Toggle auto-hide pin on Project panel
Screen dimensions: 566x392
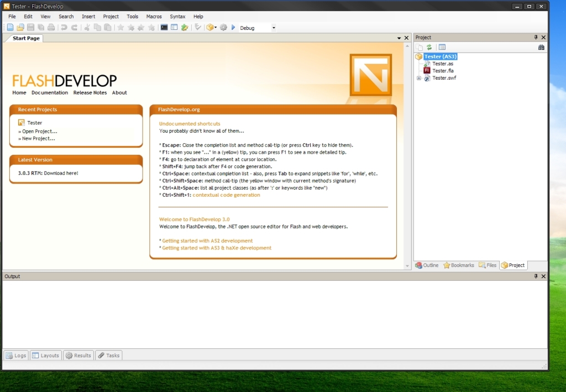coord(536,37)
